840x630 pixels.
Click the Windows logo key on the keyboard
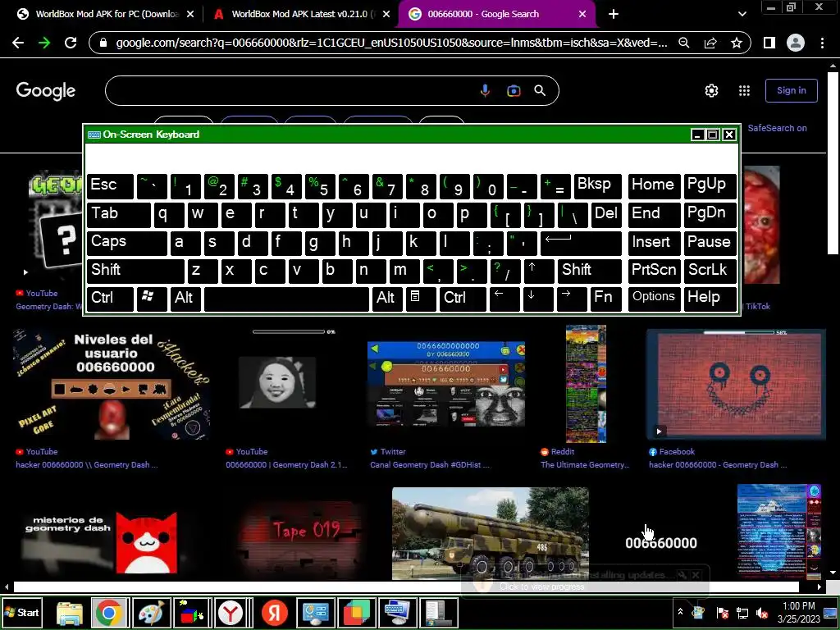pos(152,299)
